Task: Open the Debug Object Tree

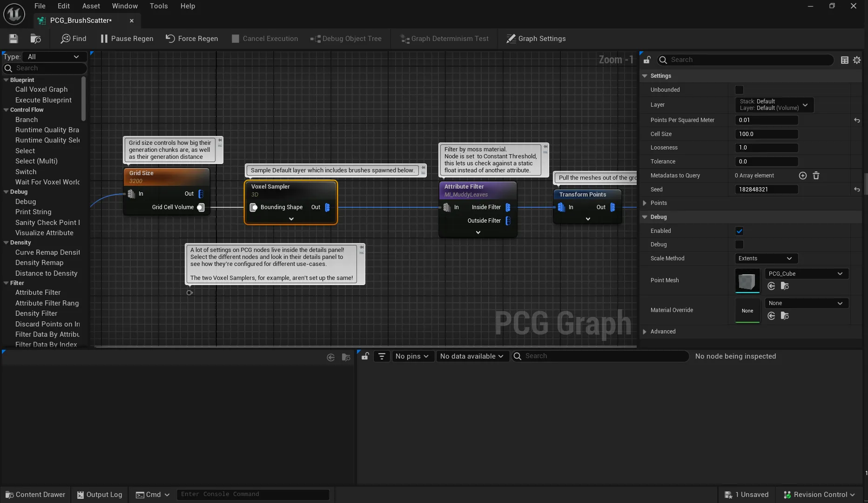Action: (316, 39)
